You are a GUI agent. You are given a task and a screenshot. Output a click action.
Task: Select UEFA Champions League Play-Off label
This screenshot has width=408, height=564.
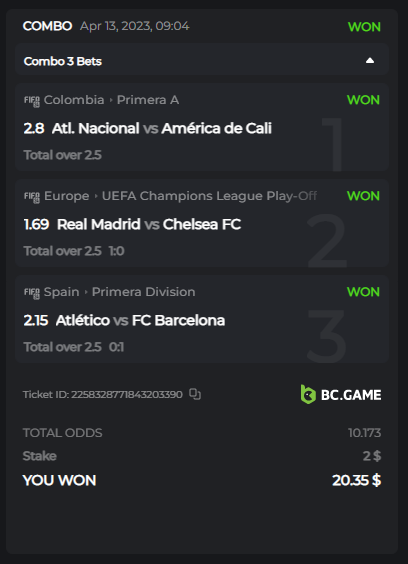click(209, 196)
